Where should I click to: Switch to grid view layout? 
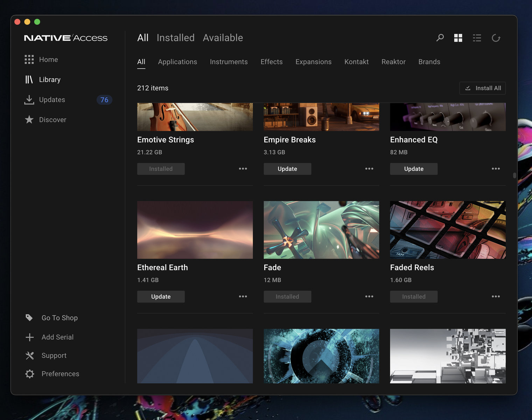tap(458, 38)
